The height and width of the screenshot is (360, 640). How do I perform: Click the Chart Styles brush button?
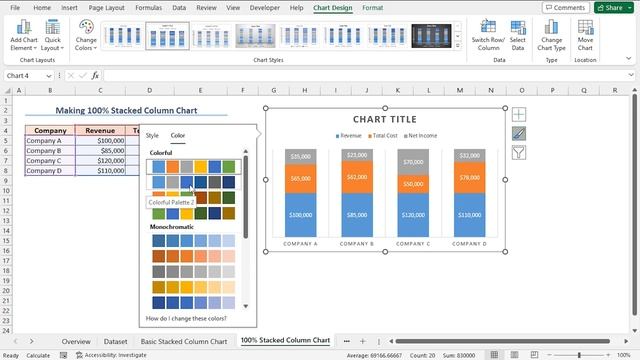pos(519,133)
